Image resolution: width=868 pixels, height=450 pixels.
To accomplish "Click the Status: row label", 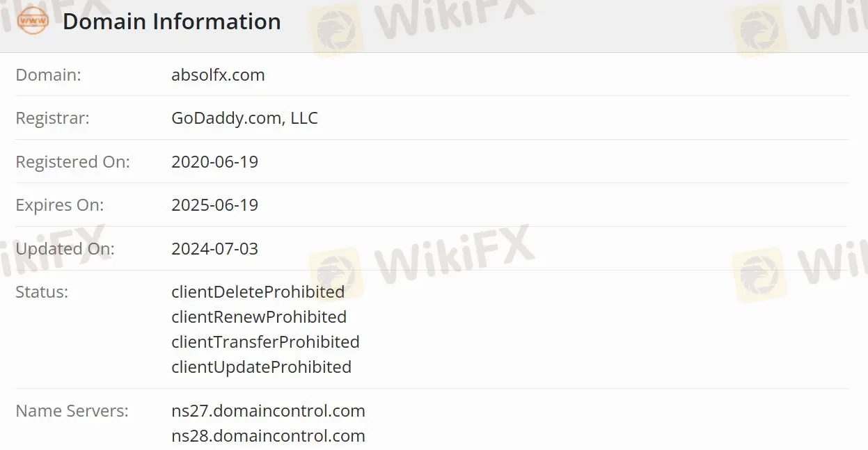I will point(42,292).
